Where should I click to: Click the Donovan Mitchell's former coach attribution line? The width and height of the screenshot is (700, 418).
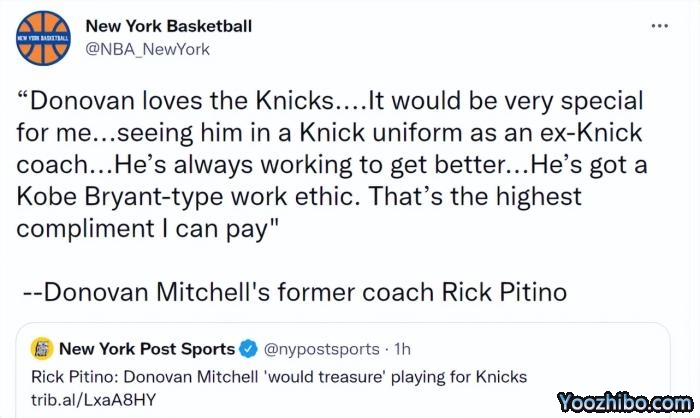pyautogui.click(x=295, y=292)
